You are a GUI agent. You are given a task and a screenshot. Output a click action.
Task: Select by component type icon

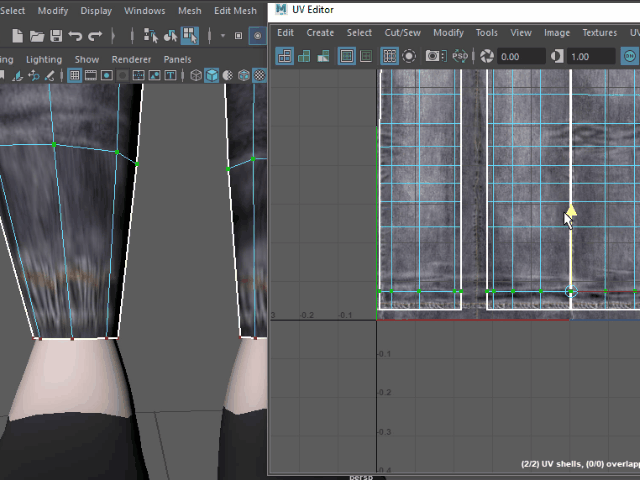click(x=188, y=36)
